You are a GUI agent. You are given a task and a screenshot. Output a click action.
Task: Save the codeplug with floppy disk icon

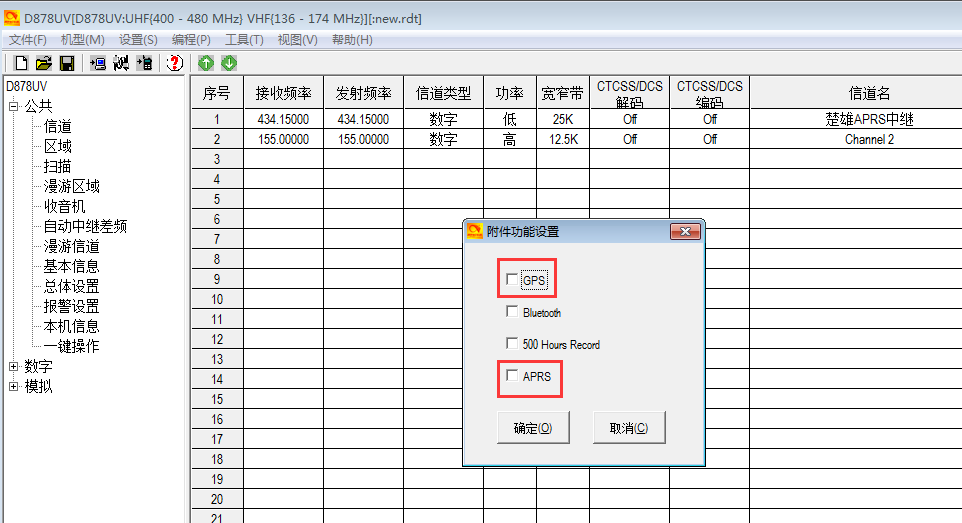click(x=66, y=64)
